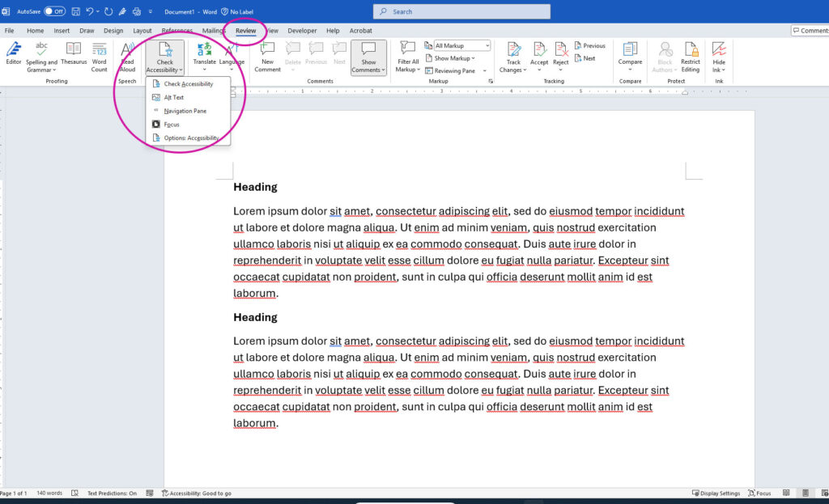Click Page 1 of 1 in status bar
829x504 pixels.
click(13, 493)
